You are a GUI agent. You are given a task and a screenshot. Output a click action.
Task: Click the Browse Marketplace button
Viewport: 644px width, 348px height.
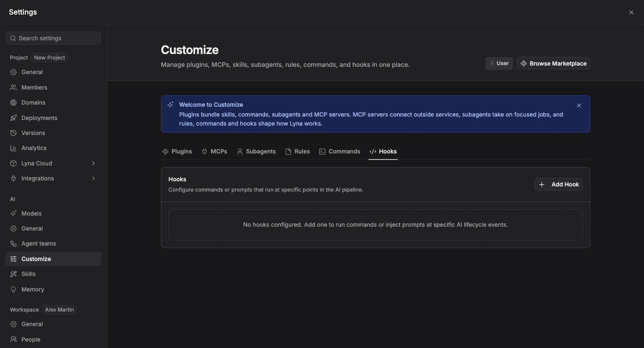point(553,63)
